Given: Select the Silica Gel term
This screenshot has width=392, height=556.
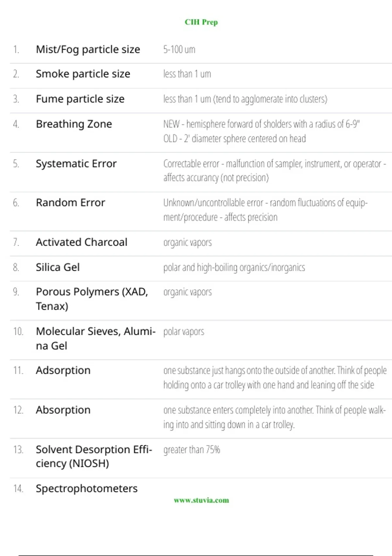Looking at the screenshot, I should pos(58,267).
